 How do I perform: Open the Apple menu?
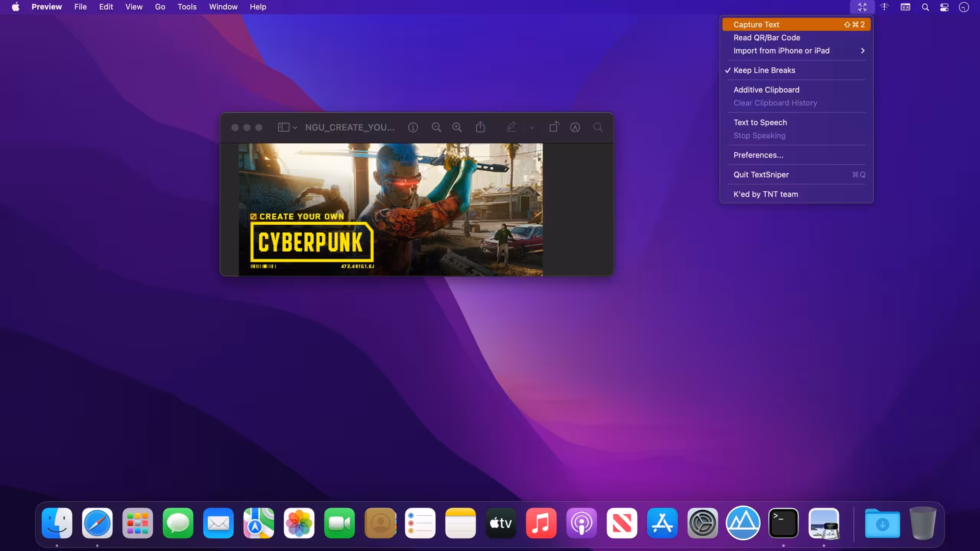[x=16, y=7]
